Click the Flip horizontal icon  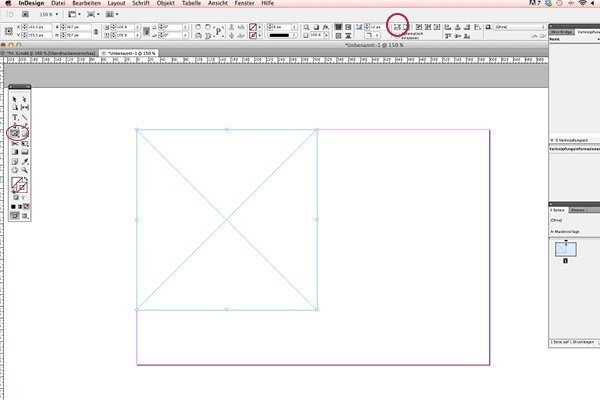coord(198,36)
